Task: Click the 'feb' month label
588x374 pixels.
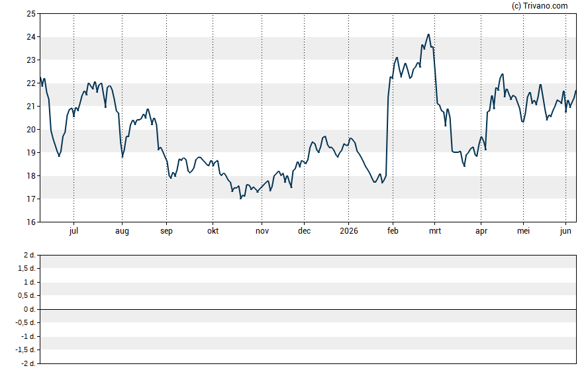Action: tap(393, 231)
